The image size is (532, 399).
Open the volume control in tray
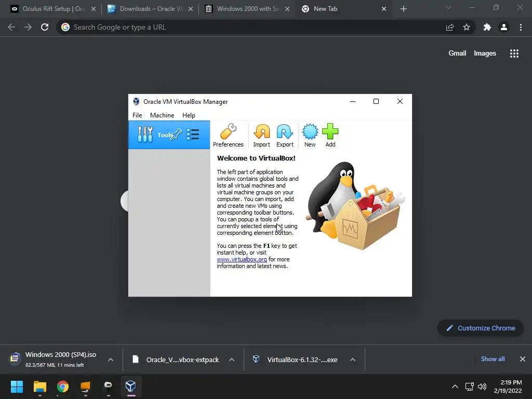click(482, 387)
